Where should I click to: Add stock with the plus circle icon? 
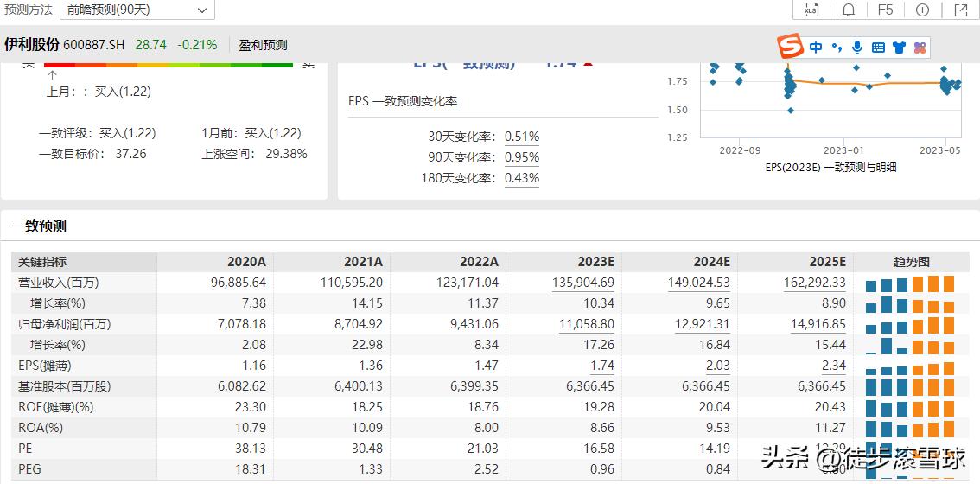tap(922, 10)
